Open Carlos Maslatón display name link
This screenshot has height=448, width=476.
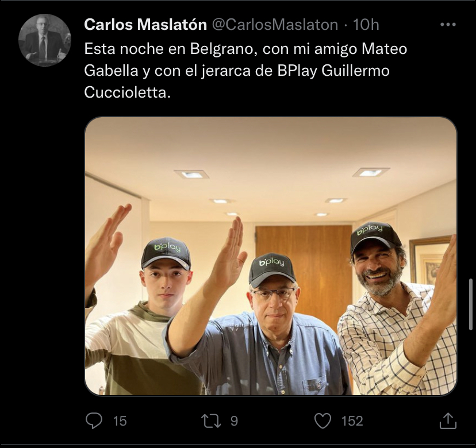(145, 25)
